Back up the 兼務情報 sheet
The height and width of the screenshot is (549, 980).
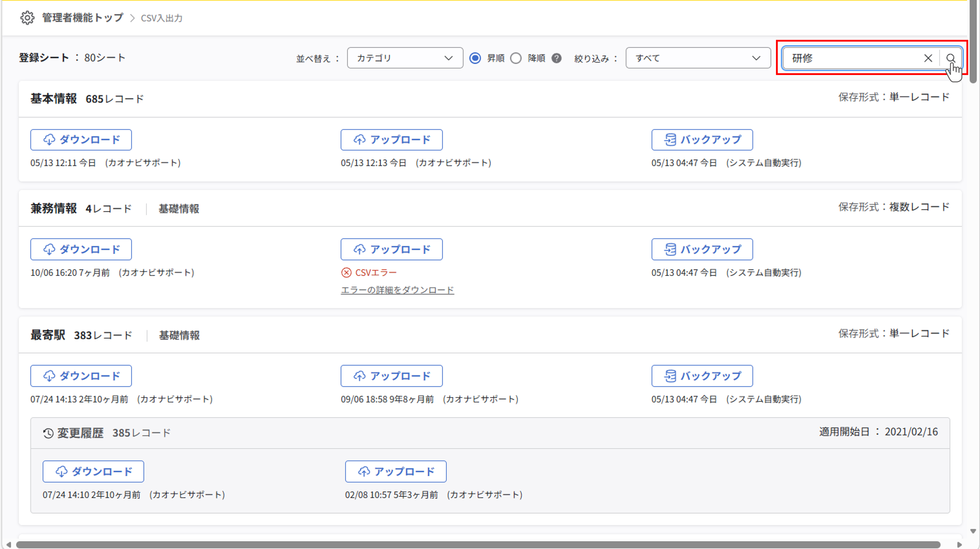702,249
